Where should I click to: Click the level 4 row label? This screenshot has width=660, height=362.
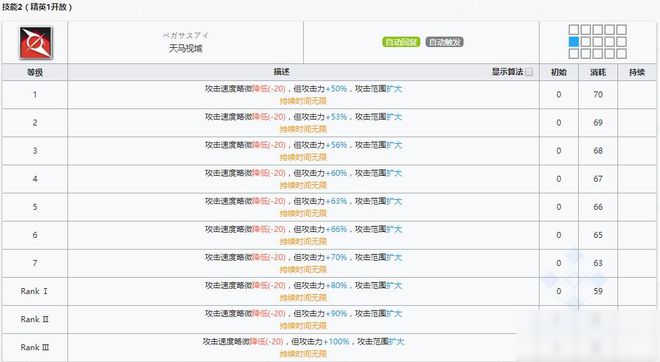click(x=35, y=179)
